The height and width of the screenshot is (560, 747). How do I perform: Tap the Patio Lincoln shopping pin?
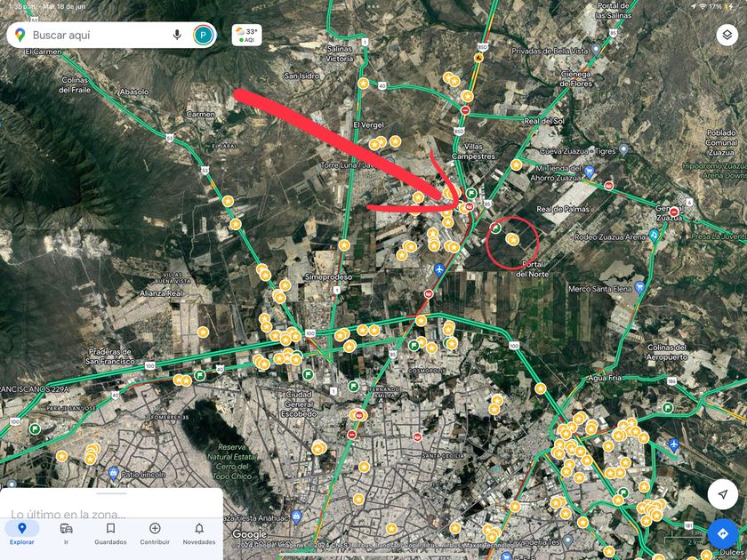[x=113, y=473]
